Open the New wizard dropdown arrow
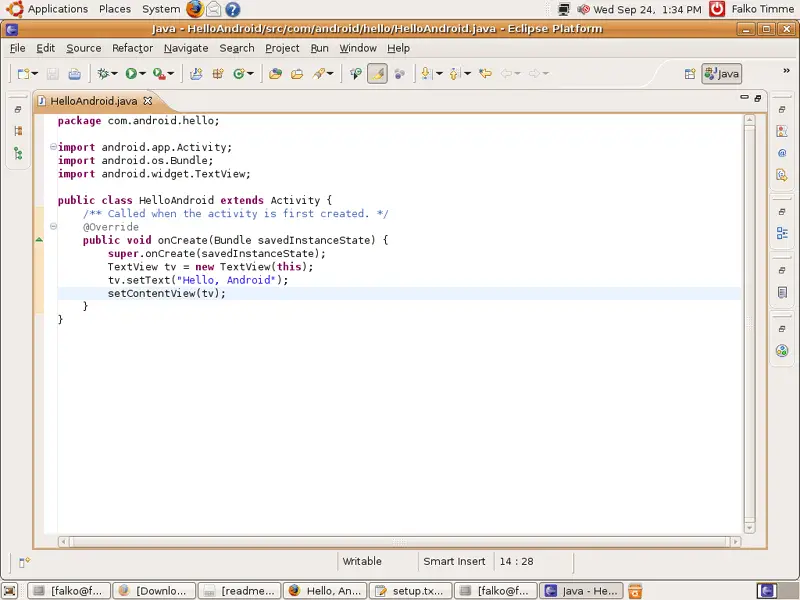This screenshot has height=600, width=800. [35, 74]
